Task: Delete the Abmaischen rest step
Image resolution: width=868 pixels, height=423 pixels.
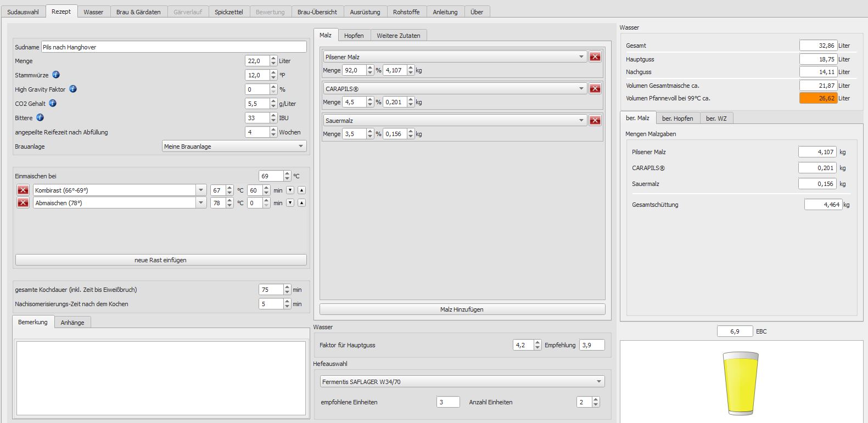Action: [23, 202]
